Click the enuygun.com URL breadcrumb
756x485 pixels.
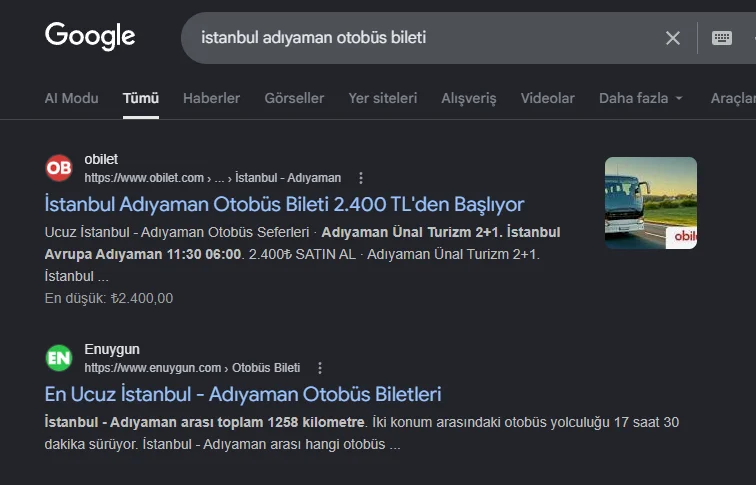(192, 368)
